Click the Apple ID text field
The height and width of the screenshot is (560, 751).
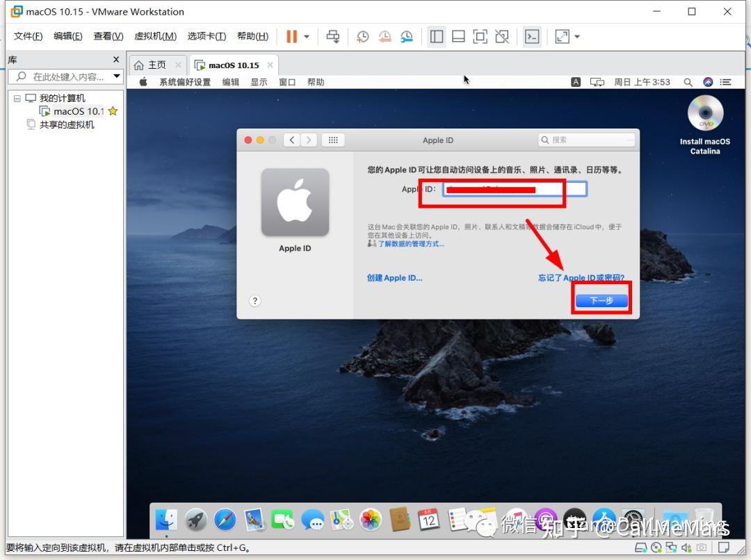tap(515, 189)
